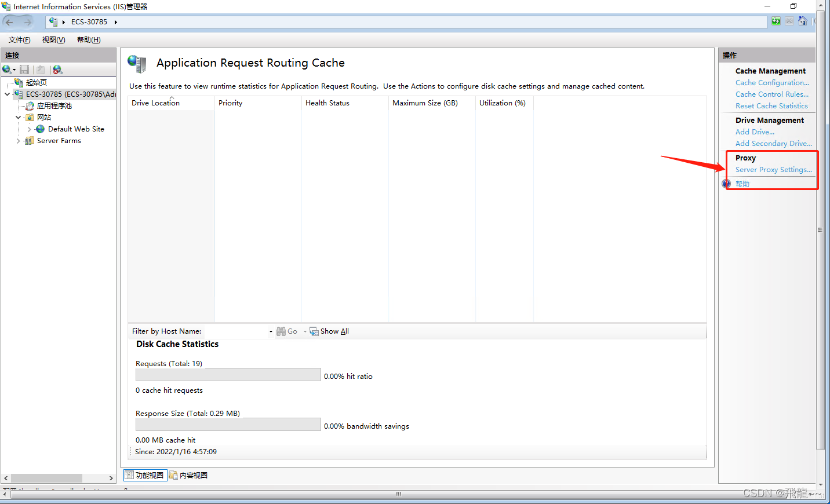The height and width of the screenshot is (504, 830).
Task: Sort by Drive Location column header
Action: coord(171,103)
